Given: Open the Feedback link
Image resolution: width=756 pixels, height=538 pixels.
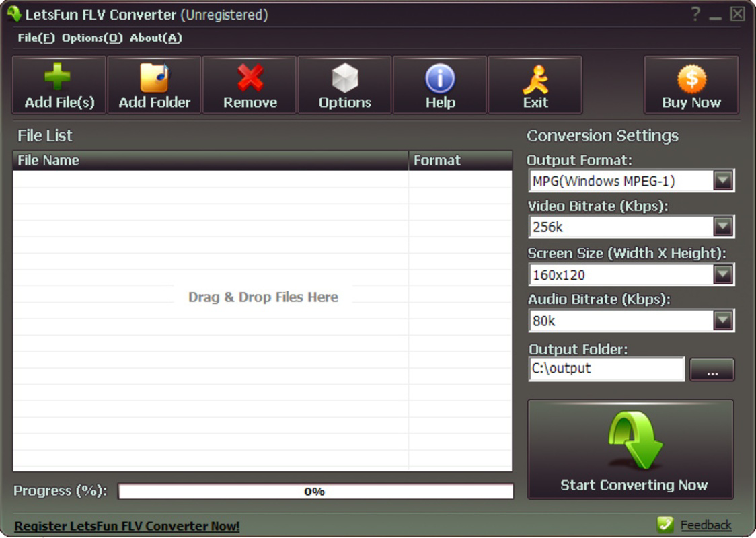Looking at the screenshot, I should 706,525.
